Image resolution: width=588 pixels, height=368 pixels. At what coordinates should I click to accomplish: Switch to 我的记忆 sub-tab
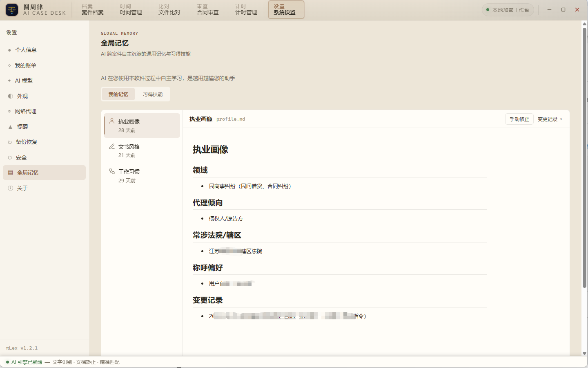118,94
